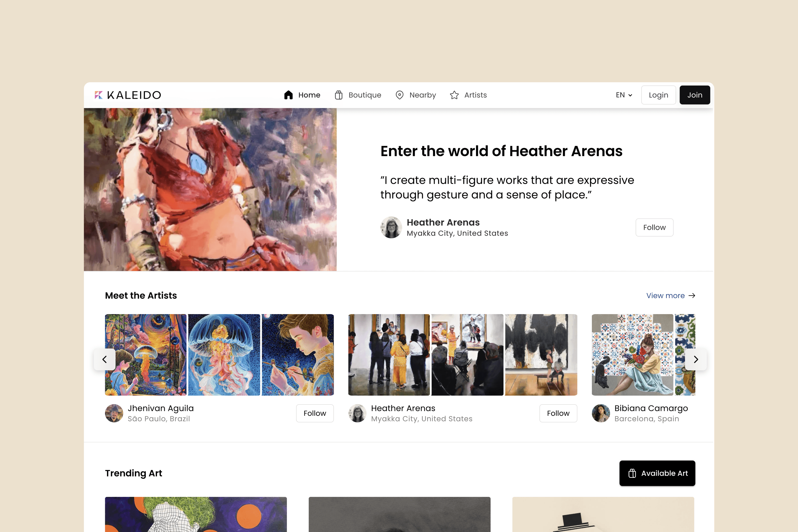Viewport: 798px width, 532px height.
Task: Follow Jhenivan Aguila from São Paulo
Action: [315, 413]
